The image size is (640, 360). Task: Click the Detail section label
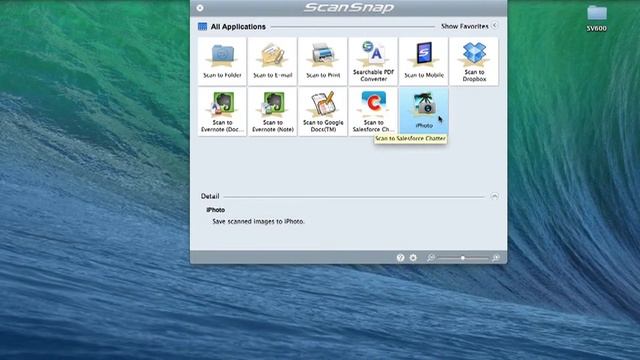[210, 196]
